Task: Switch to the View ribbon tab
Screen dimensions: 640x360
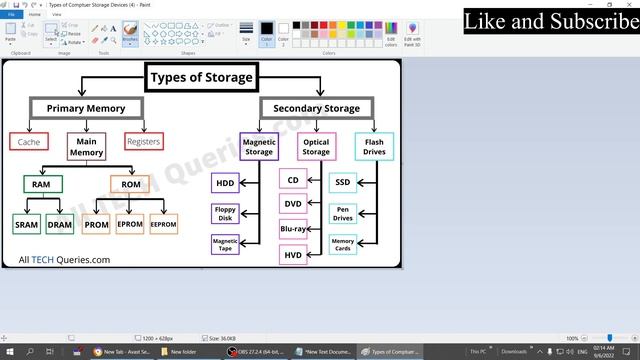Action: (x=57, y=14)
